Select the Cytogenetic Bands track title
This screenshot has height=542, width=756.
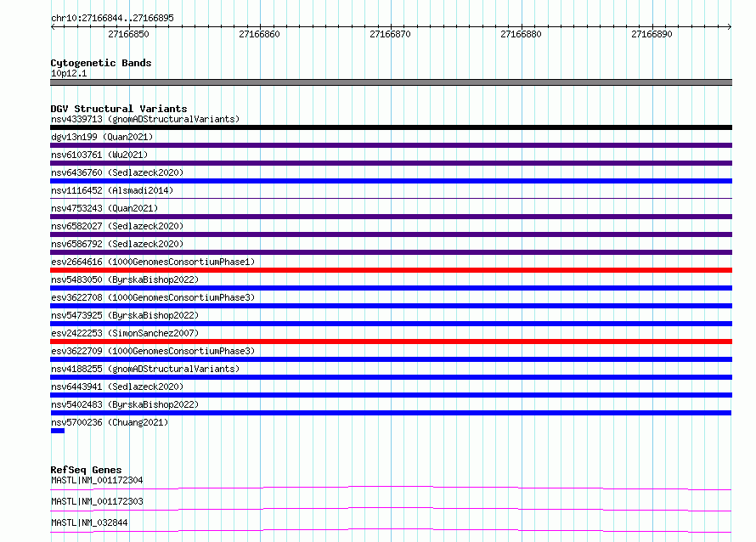101,63
